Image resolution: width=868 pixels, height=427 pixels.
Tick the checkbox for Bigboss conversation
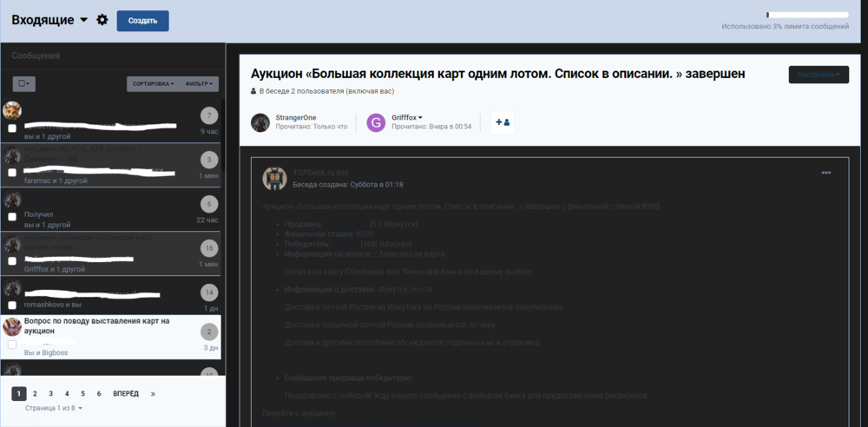12,345
